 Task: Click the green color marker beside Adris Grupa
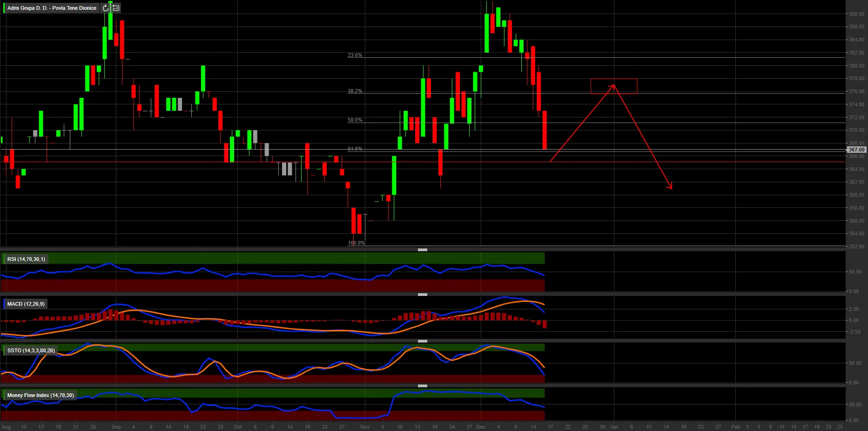pos(4,8)
